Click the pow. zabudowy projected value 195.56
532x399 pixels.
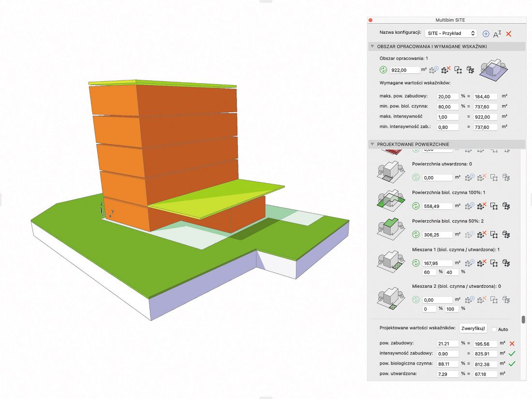tap(485, 344)
